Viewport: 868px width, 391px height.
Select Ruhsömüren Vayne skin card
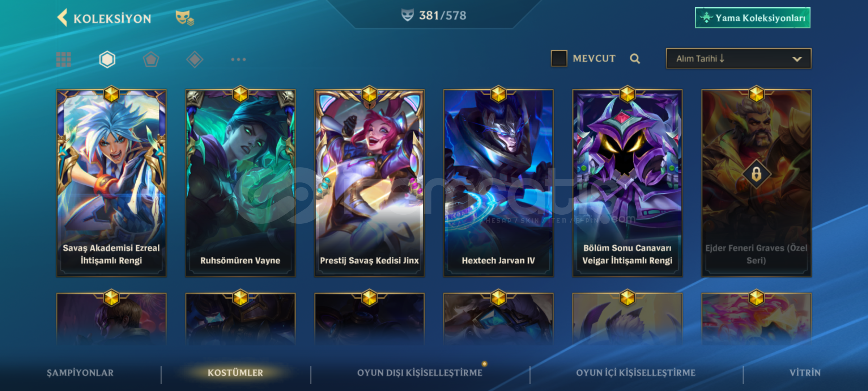(240, 183)
